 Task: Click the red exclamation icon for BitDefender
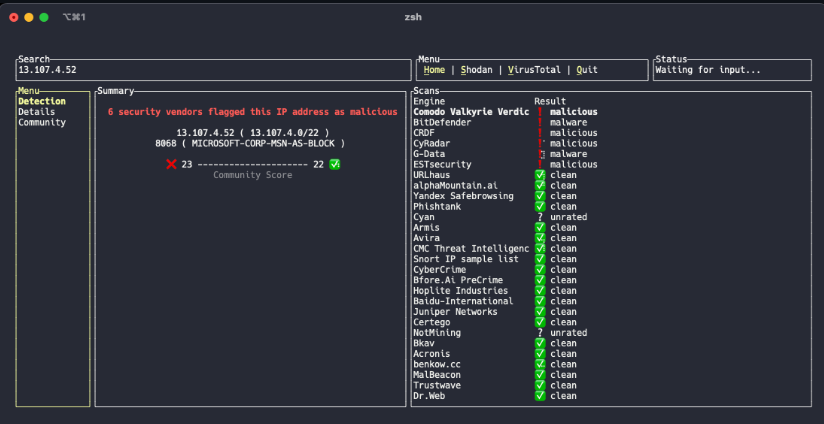pos(540,122)
